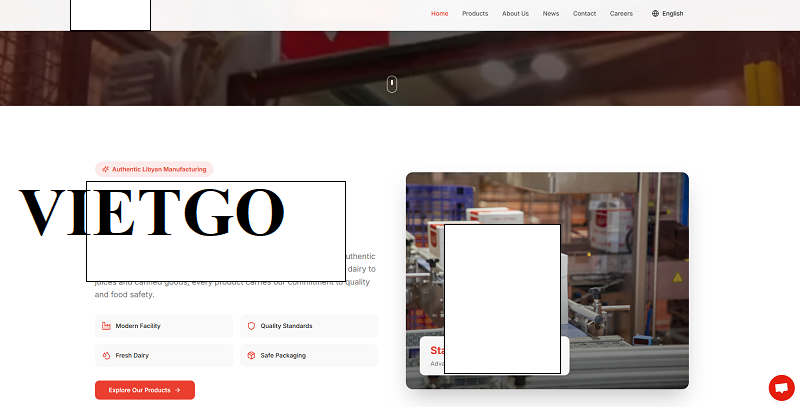The image size is (800, 407).
Task: Click the Quality Standards shield icon
Action: (251, 326)
